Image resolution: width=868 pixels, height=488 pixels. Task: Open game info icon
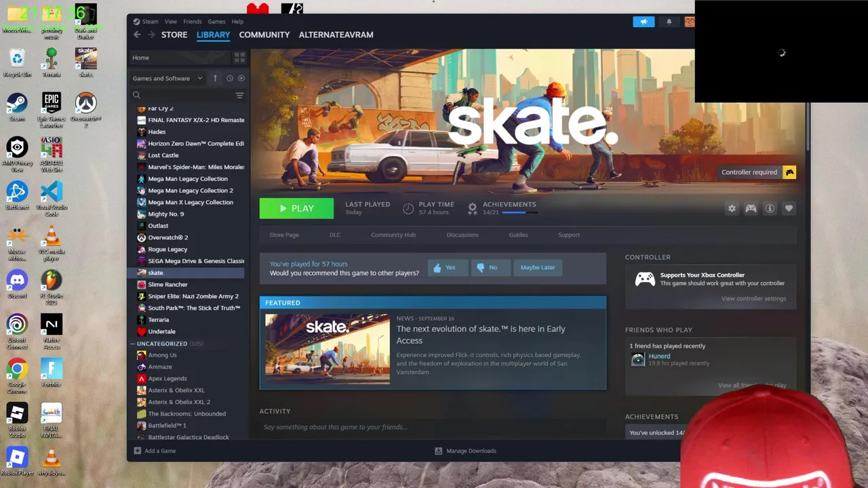click(x=770, y=209)
